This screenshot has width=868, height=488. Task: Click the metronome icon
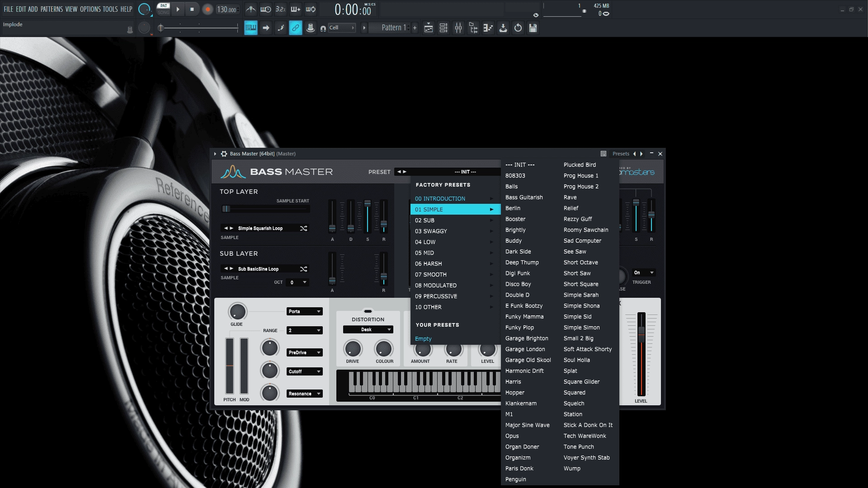(x=251, y=9)
